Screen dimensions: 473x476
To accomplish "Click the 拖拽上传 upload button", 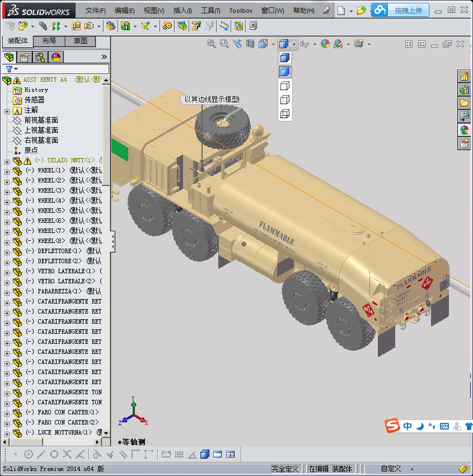I will [408, 10].
